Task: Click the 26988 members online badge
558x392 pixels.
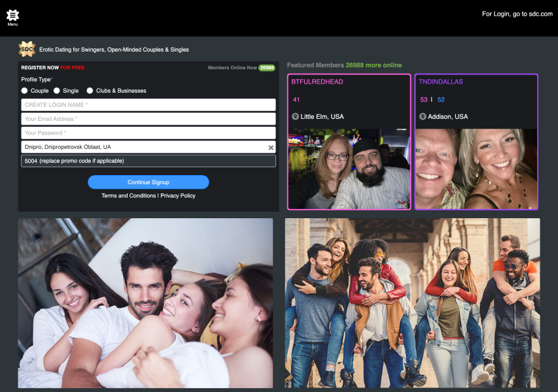Action: click(267, 67)
